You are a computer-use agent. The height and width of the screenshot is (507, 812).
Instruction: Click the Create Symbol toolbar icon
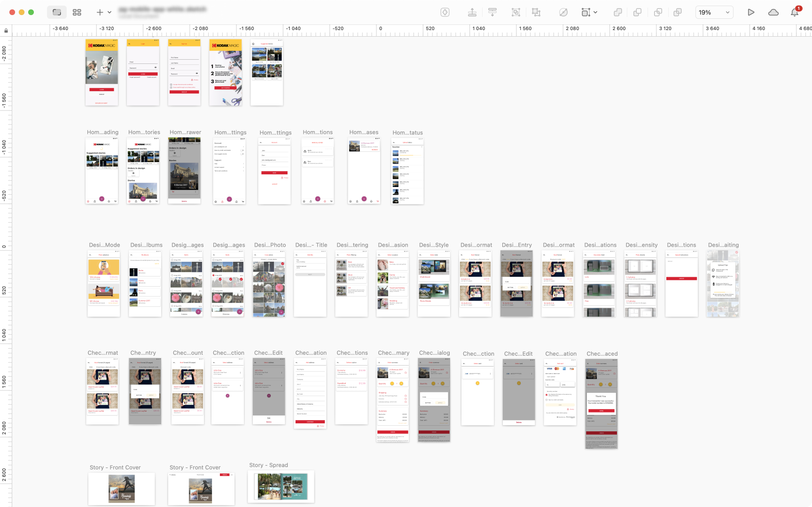[445, 12]
